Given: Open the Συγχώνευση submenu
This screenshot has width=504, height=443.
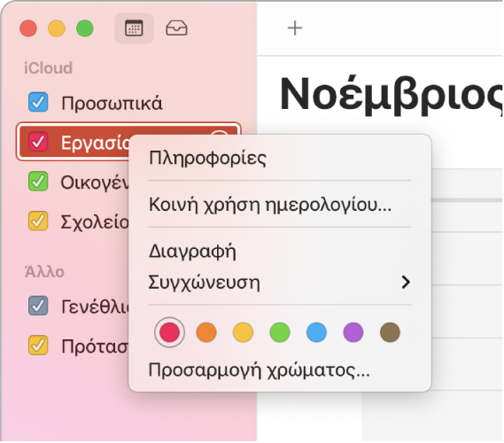Looking at the screenshot, I should (280, 283).
